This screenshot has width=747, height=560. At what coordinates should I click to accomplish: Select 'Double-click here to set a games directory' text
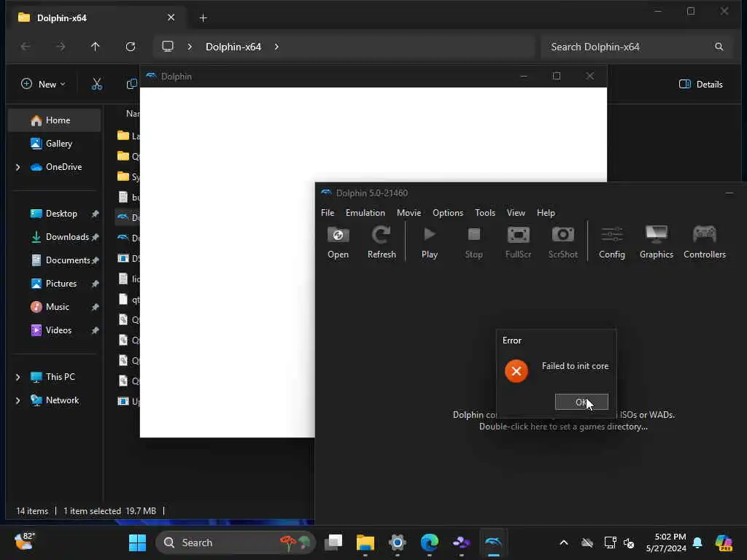563,427
